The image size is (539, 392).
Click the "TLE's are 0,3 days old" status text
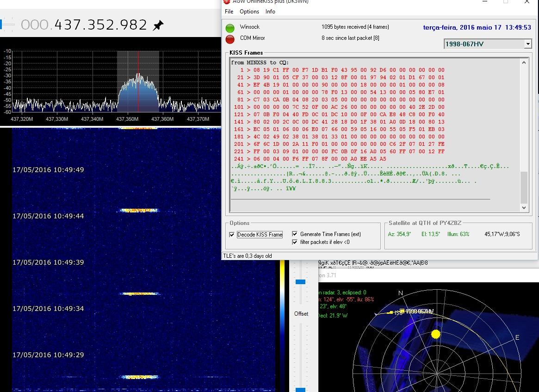(248, 256)
